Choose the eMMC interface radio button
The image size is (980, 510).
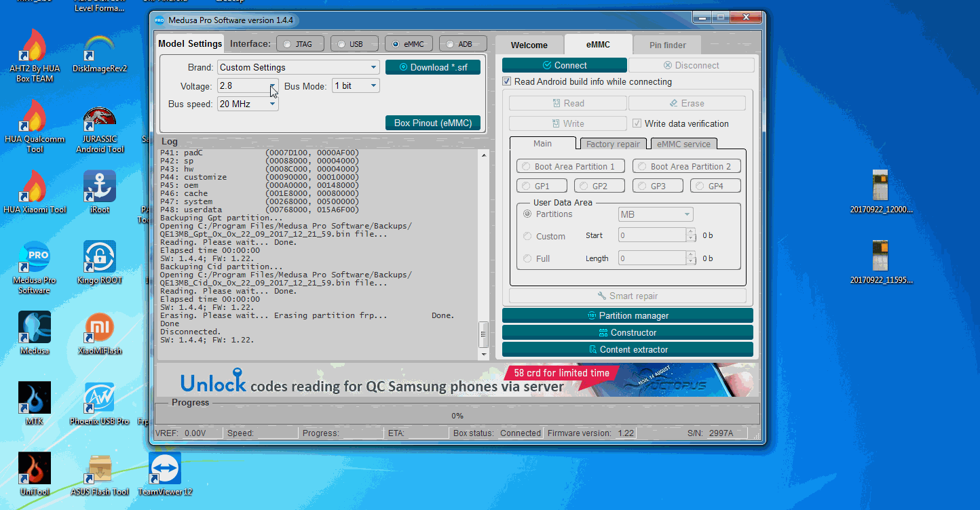(x=409, y=44)
